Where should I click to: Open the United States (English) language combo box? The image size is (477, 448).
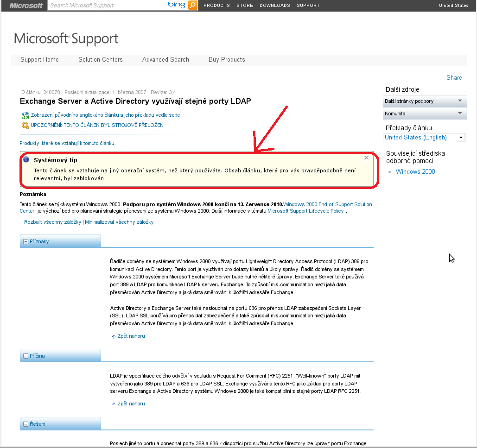pyautogui.click(x=424, y=138)
